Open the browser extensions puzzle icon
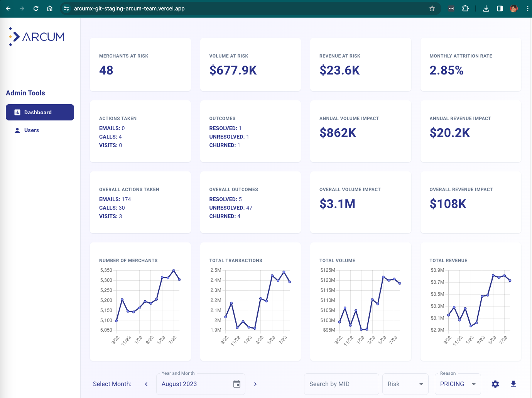The width and height of the screenshot is (532, 398). (x=465, y=8)
